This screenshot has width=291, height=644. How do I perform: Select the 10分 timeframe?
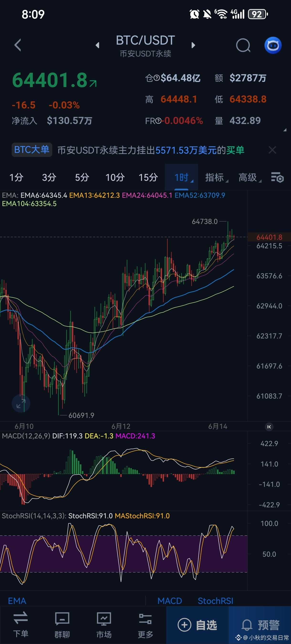[x=115, y=177]
